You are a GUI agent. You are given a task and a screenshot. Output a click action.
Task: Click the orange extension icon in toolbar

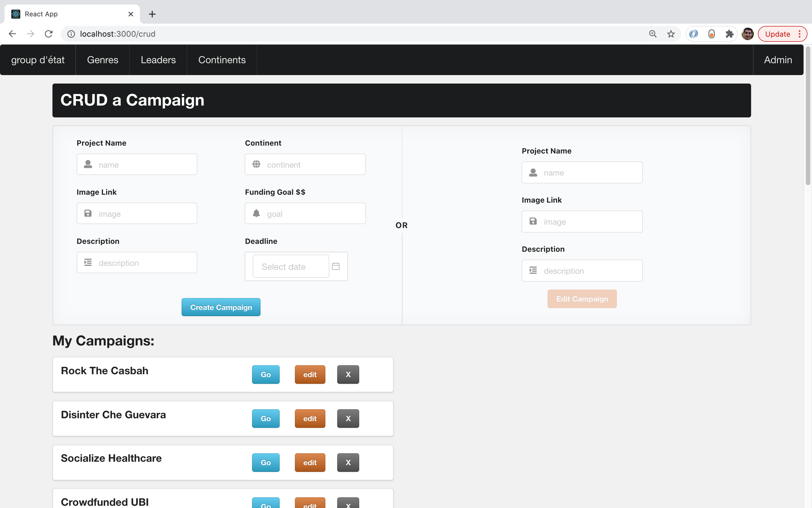click(711, 34)
